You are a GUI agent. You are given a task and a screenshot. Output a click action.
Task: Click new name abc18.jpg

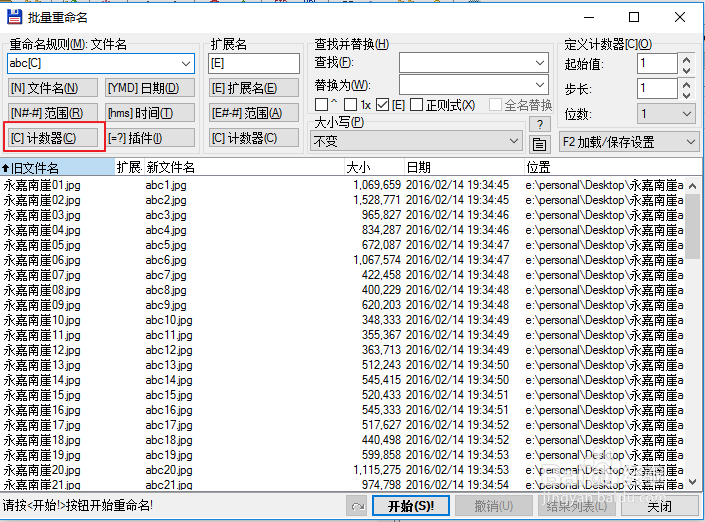(169, 440)
